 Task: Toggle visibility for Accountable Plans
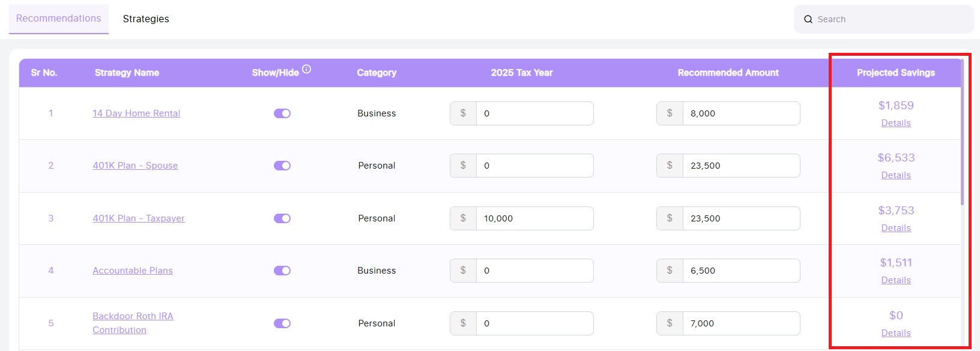282,271
